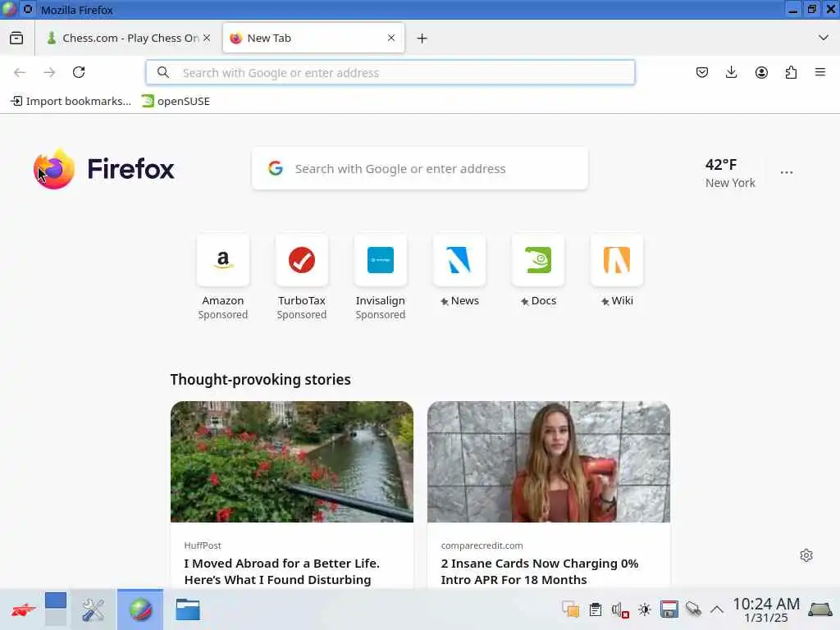Toggle the pin-on-all-desktops title bar button
This screenshot has height=630, width=840.
tap(28, 9)
